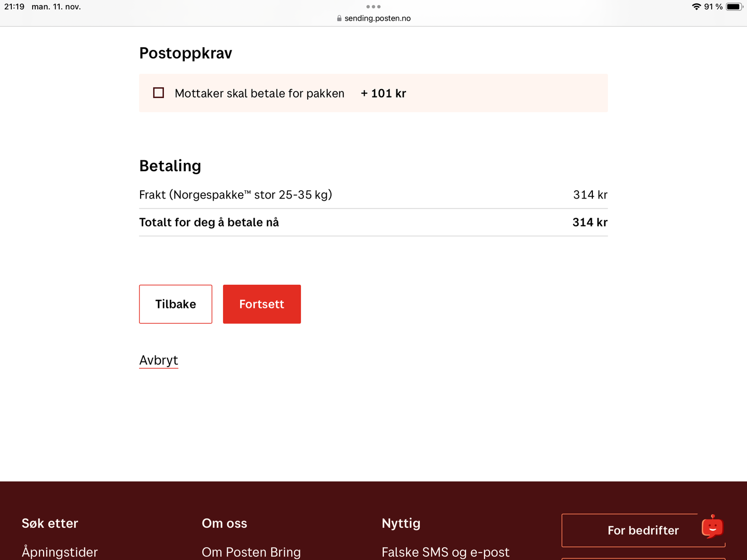The height and width of the screenshot is (560, 747).
Task: Open the red chatbot assistant icon
Action: click(x=712, y=527)
